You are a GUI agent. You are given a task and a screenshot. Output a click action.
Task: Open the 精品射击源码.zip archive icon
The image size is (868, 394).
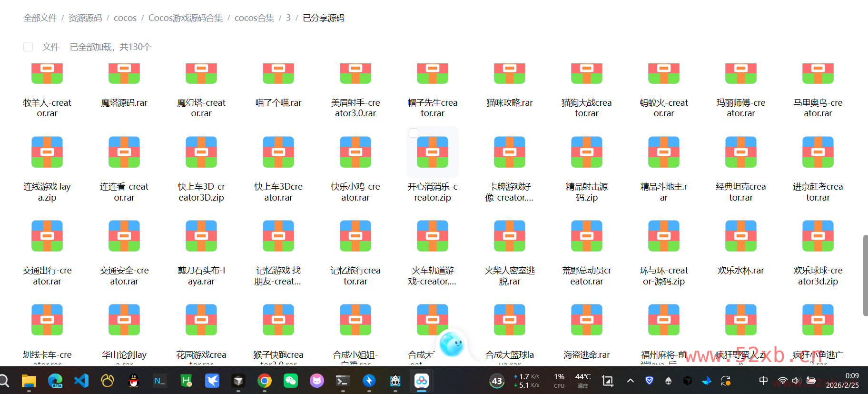587,152
